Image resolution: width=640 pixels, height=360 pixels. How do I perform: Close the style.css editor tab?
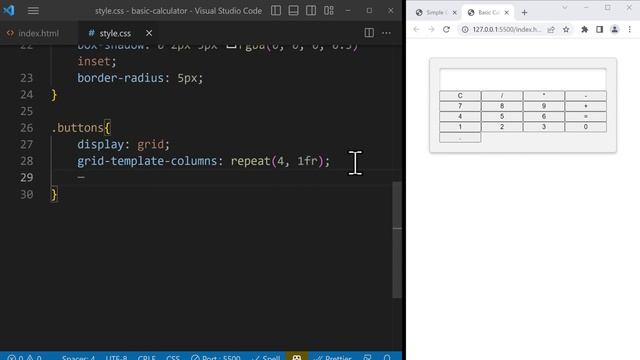coord(149,33)
